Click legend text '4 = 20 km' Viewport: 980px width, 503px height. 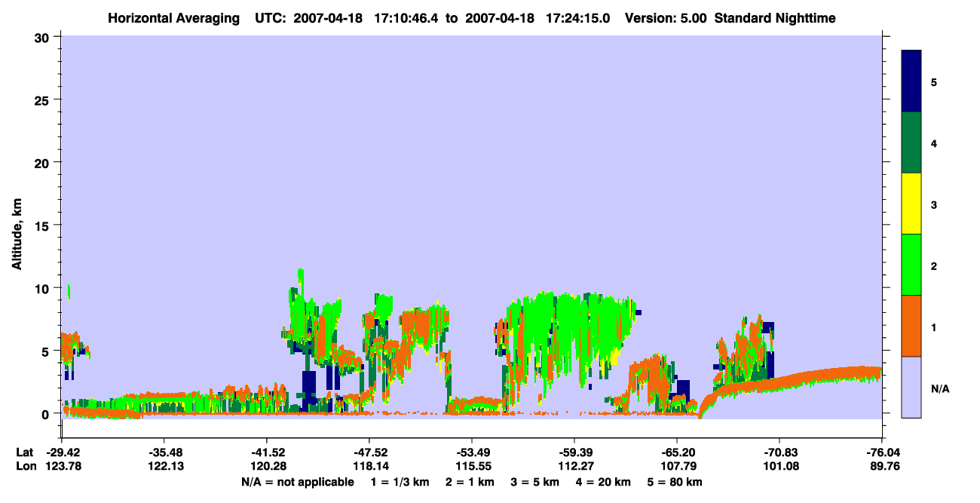click(603, 482)
